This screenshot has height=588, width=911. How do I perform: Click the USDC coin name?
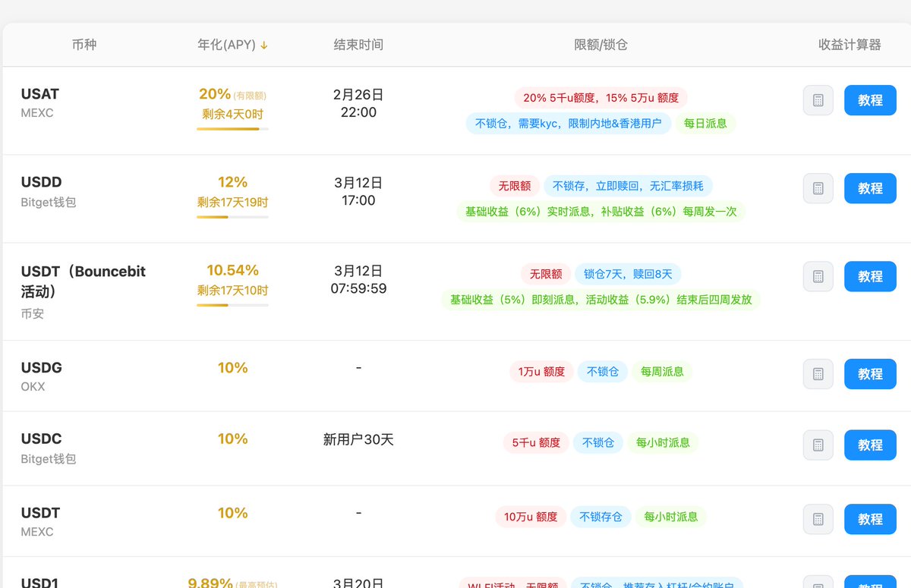click(42, 439)
